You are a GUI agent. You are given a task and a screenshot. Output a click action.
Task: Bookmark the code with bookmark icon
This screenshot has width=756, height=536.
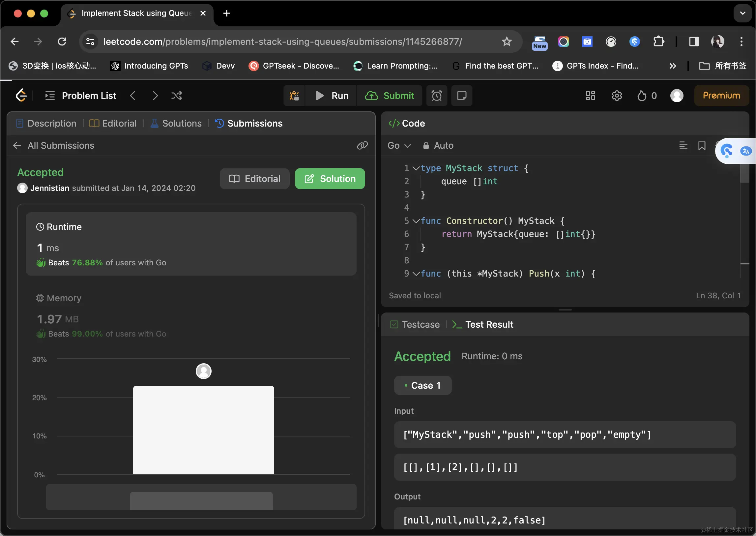coord(702,146)
